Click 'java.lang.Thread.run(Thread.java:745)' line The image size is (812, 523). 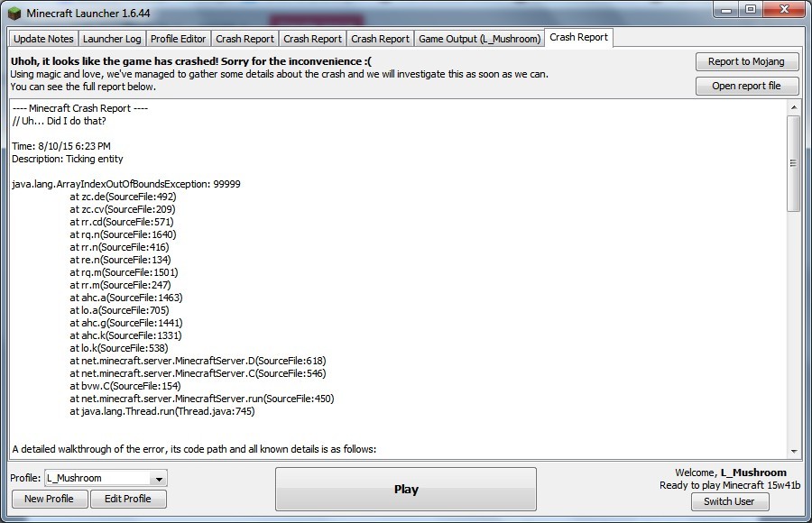tap(162, 412)
